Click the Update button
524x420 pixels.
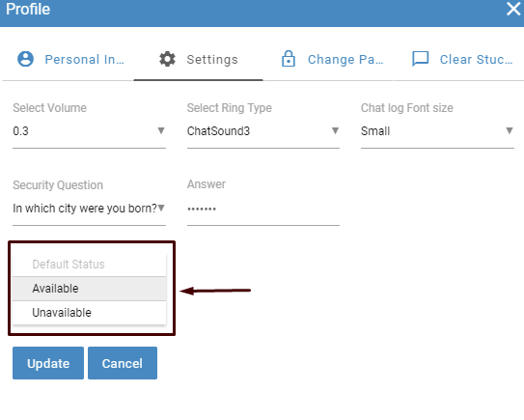48,363
